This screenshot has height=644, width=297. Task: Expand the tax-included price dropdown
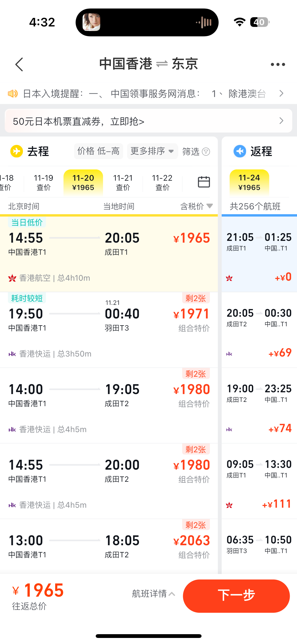pos(196,206)
